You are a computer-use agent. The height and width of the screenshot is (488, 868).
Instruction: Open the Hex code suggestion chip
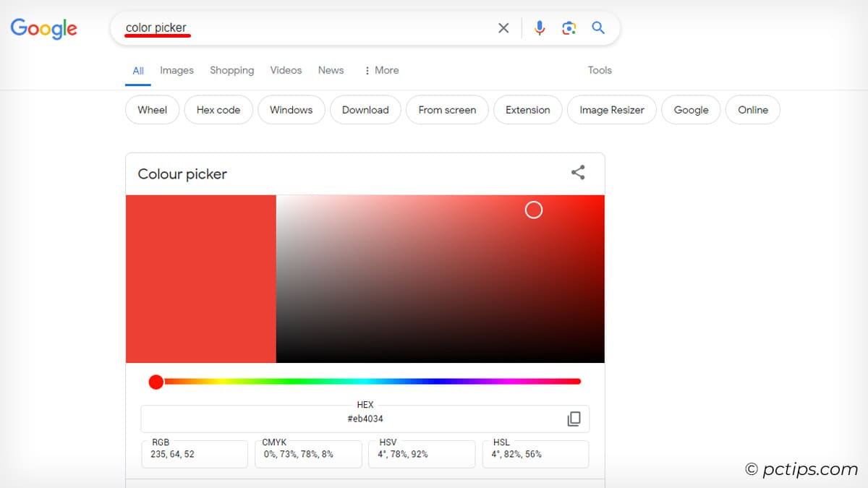click(x=218, y=110)
